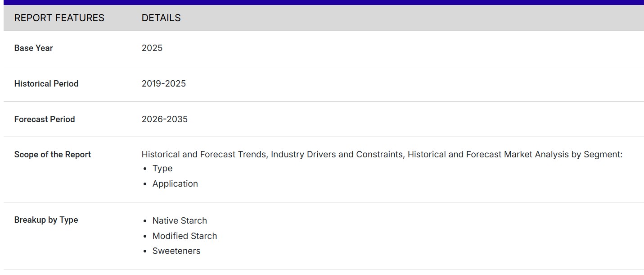Click the REPORT FEATURES column header

click(x=59, y=18)
